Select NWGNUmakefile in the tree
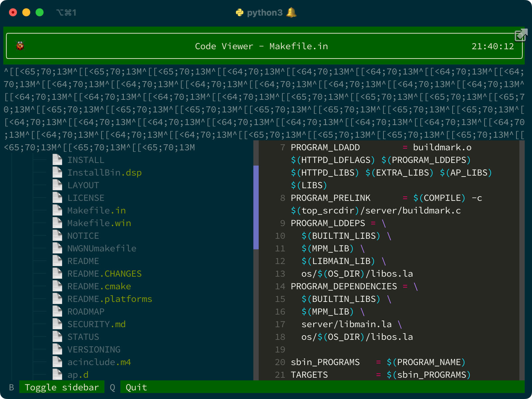532x399 pixels. (102, 248)
